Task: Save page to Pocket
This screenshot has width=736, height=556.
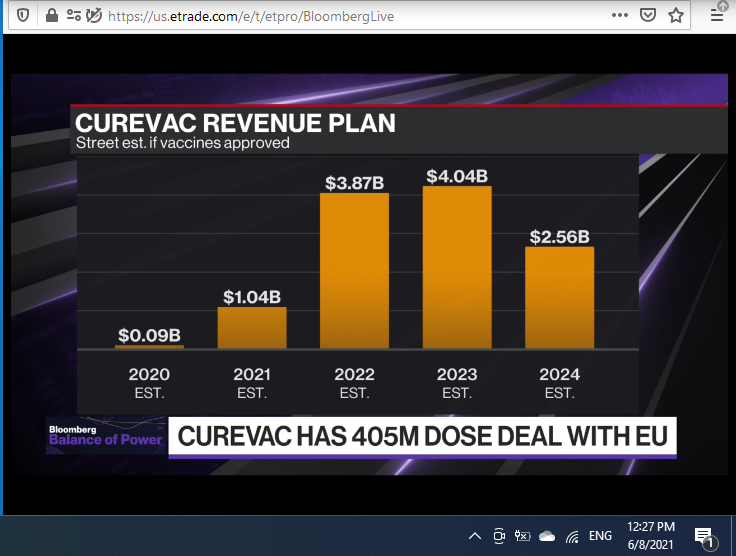Action: point(648,15)
